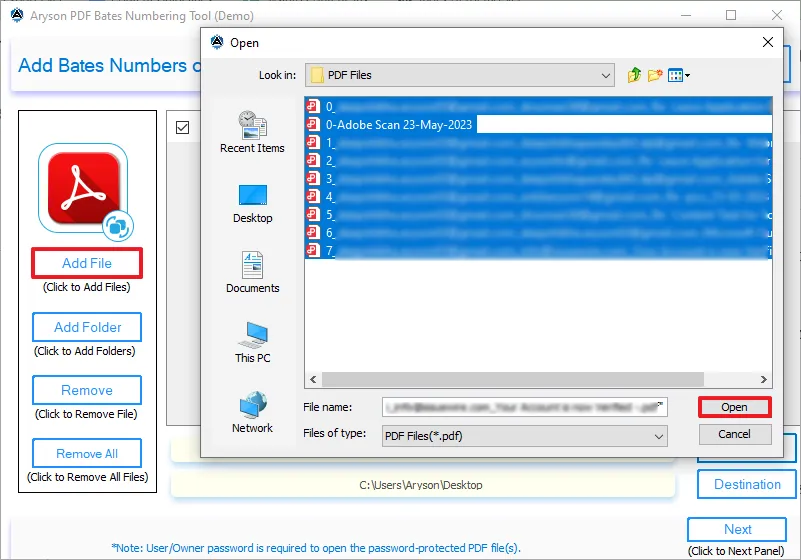This screenshot has height=560, width=801.
Task: Click the horizontal scrollbar left arrow
Action: click(x=313, y=380)
